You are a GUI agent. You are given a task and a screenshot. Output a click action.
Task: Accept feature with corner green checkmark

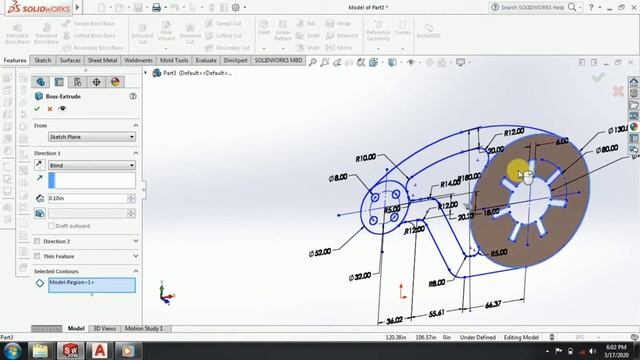tap(598, 77)
